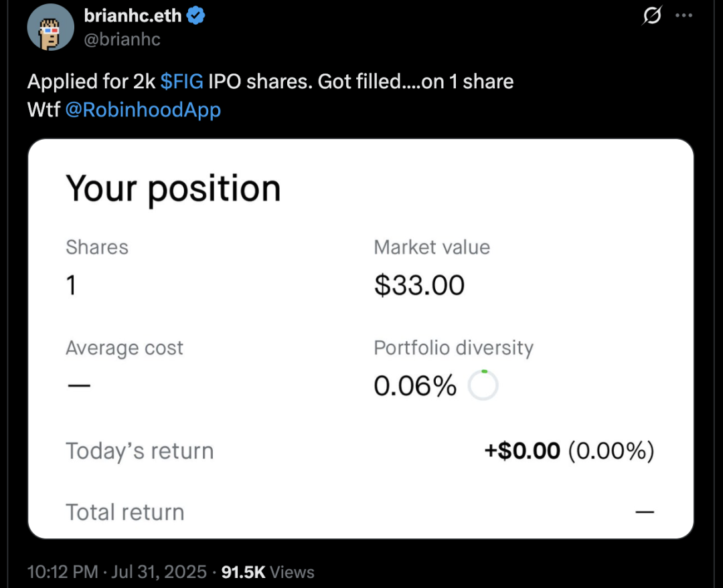Click the +$0.00 today's return value

[522, 451]
